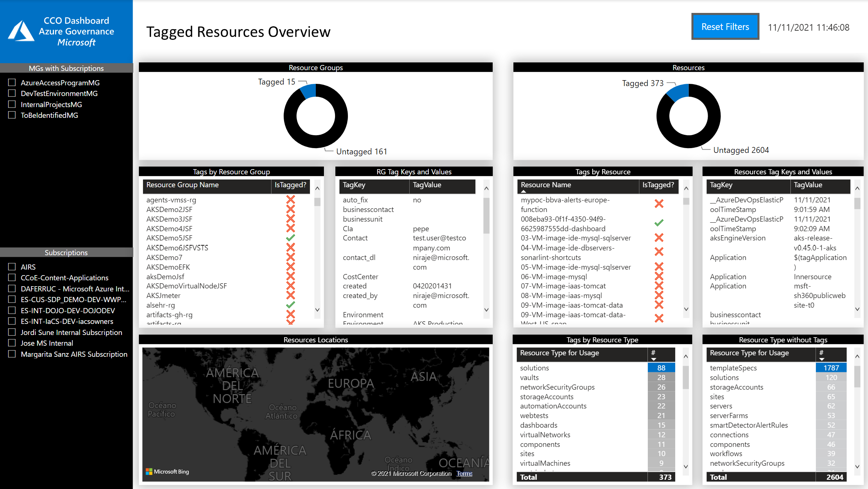This screenshot has width=868, height=489.
Task: Click red X for mypoc-bbva-alerts-europe-function
Action: pos(659,204)
